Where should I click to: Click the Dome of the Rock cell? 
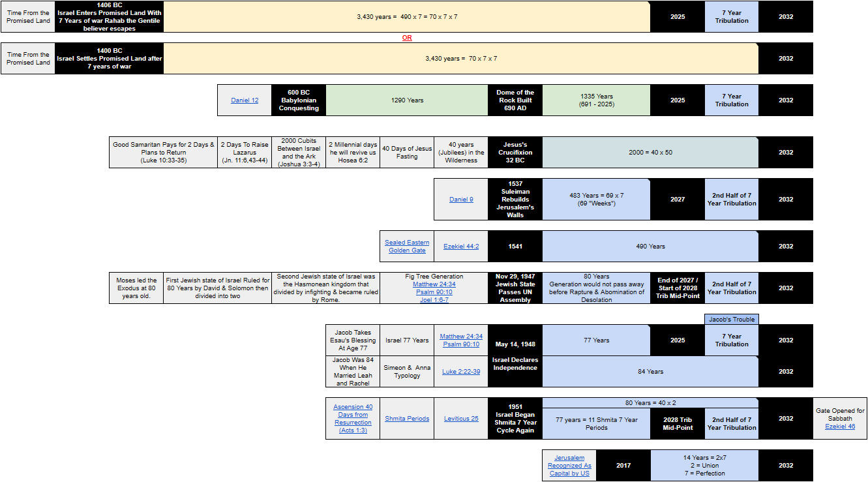515,100
